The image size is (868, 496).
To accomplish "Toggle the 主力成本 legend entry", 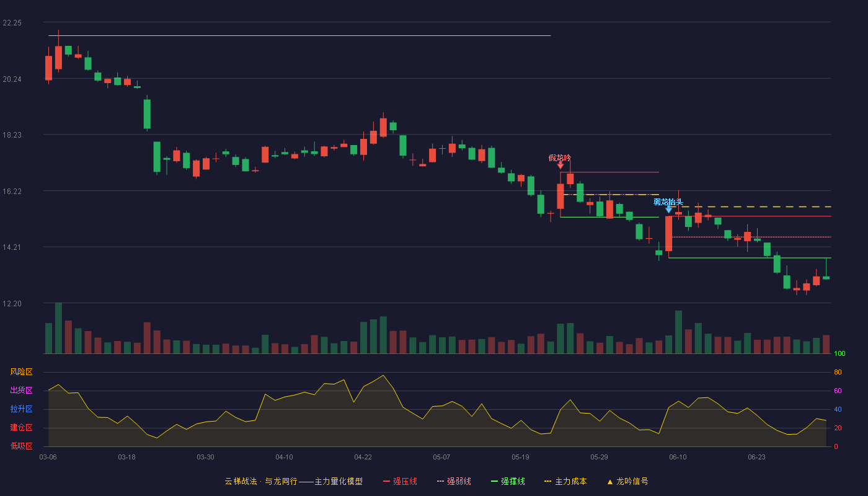I will [565, 481].
